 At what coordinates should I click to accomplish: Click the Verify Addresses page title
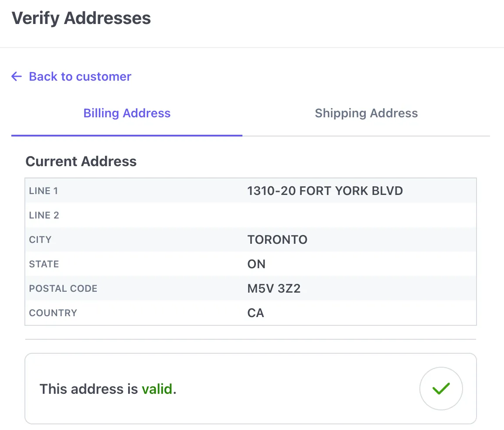[81, 18]
